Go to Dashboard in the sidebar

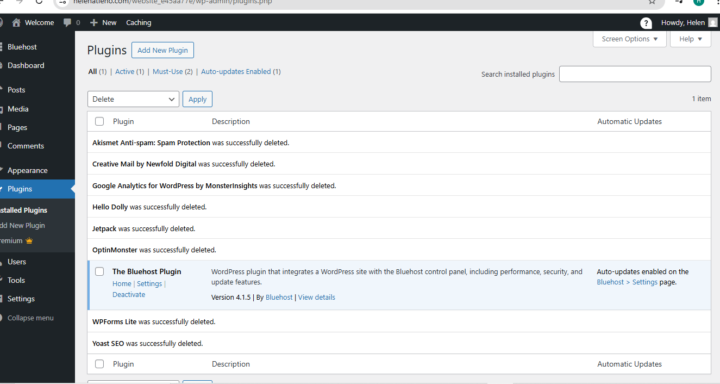(x=26, y=65)
